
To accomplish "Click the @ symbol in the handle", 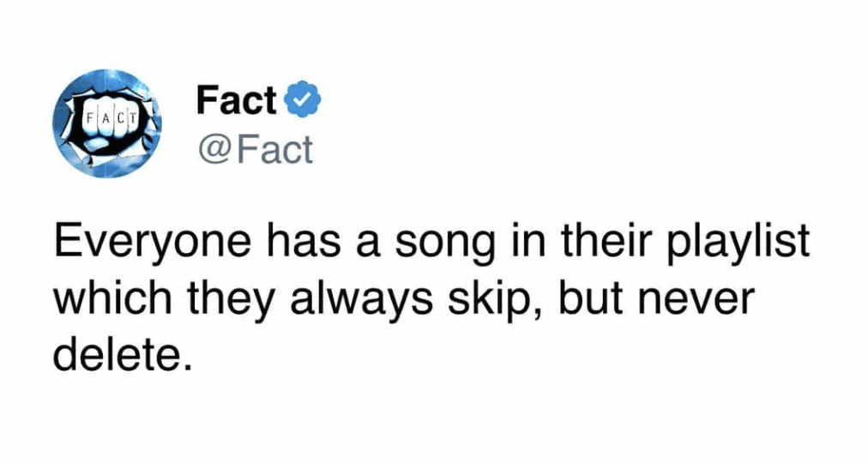I will (212, 150).
